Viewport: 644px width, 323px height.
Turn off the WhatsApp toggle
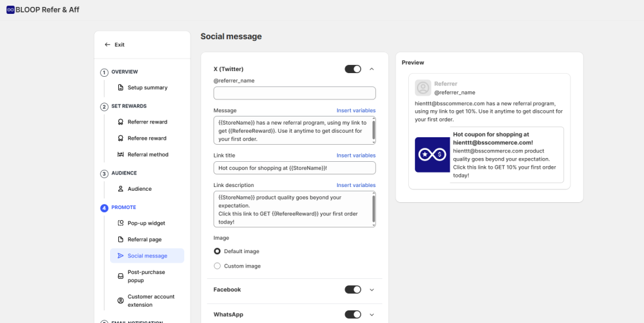[353, 315]
